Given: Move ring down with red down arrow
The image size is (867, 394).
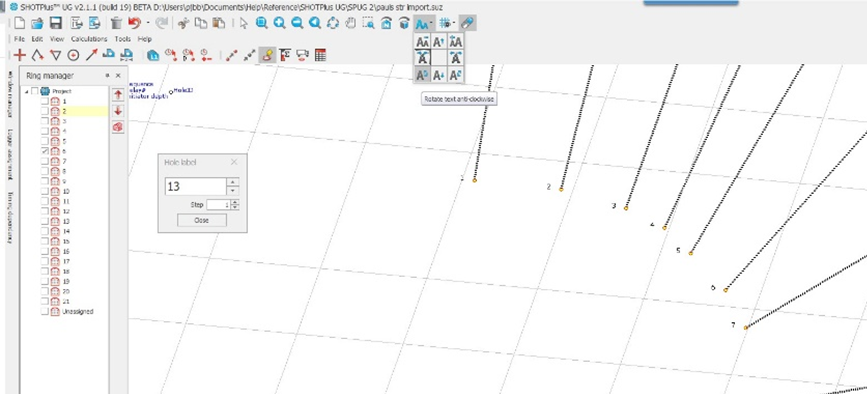Looking at the screenshot, I should pyautogui.click(x=118, y=111).
